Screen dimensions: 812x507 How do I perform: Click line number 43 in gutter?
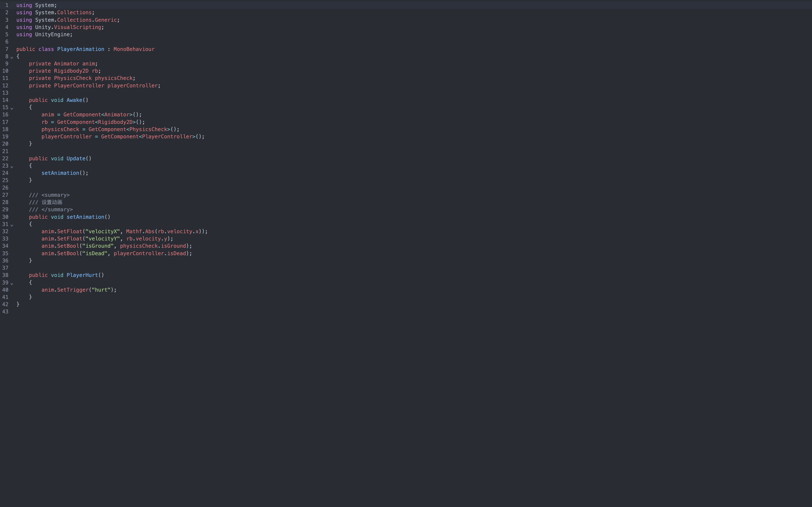(5, 311)
